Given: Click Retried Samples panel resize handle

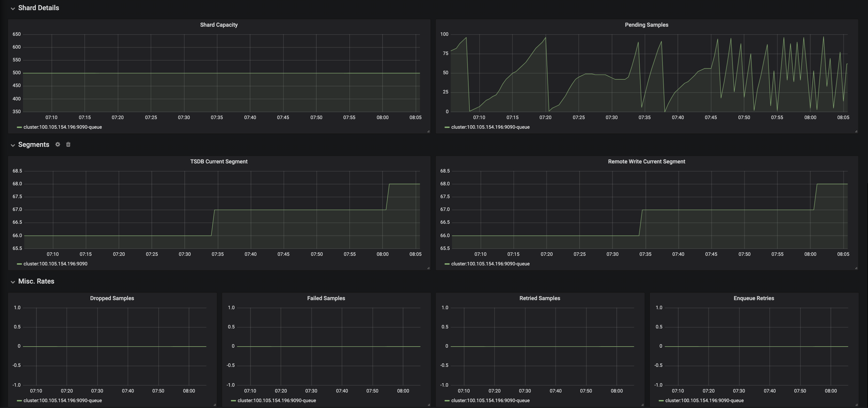Looking at the screenshot, I should (643, 405).
